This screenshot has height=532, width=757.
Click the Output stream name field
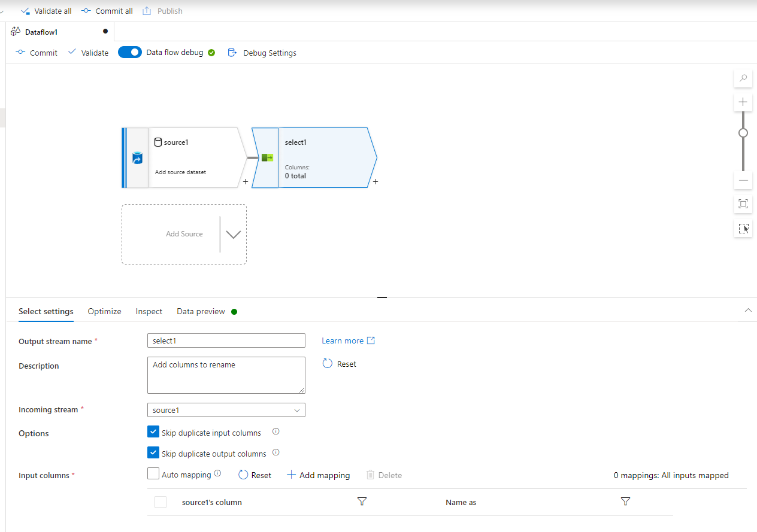226,341
